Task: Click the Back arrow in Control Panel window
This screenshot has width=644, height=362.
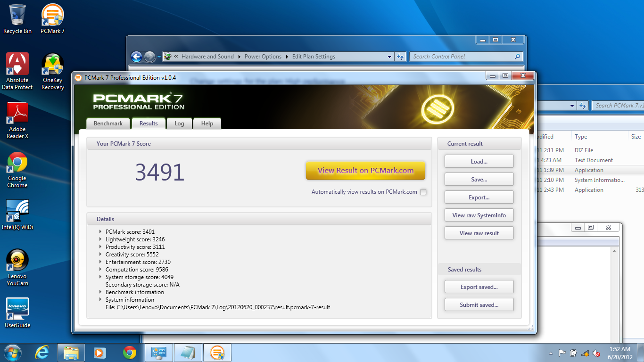Action: coord(137,57)
